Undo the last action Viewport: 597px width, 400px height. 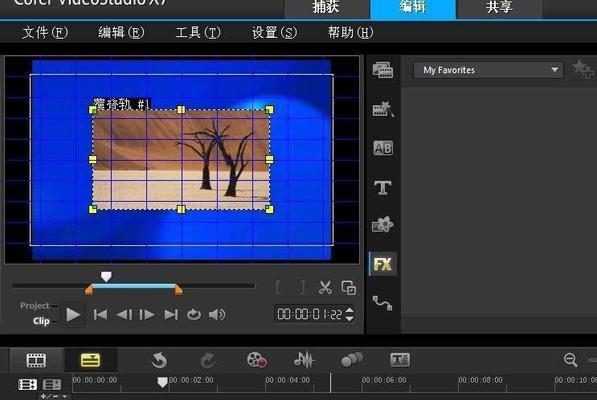(159, 360)
